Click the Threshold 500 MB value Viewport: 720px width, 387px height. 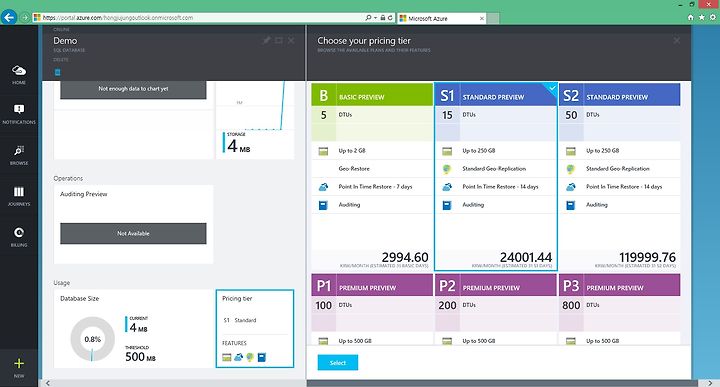tap(140, 357)
